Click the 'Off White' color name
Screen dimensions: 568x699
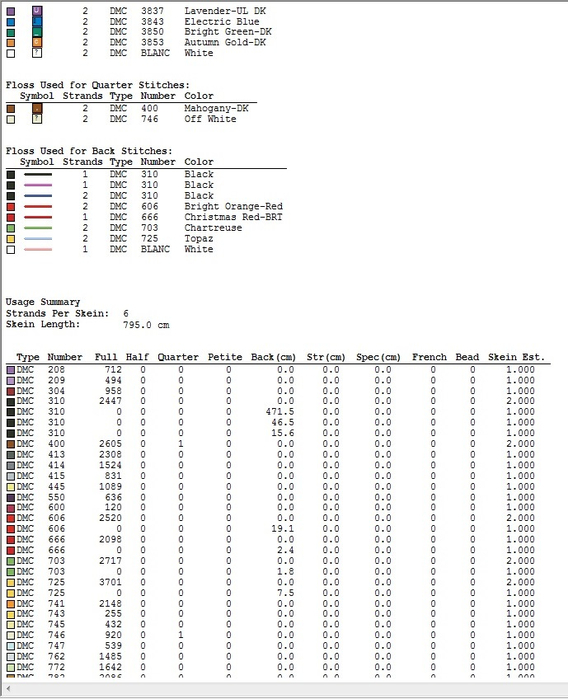click(x=210, y=119)
